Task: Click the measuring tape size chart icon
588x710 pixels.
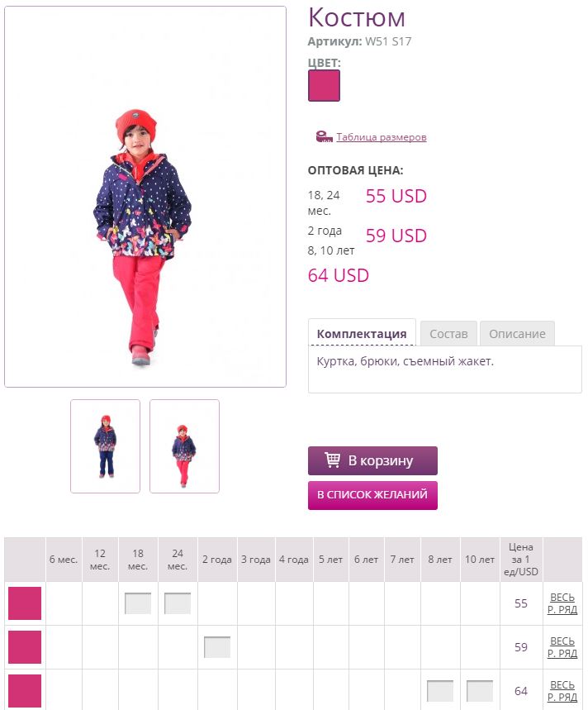Action: tap(324, 136)
